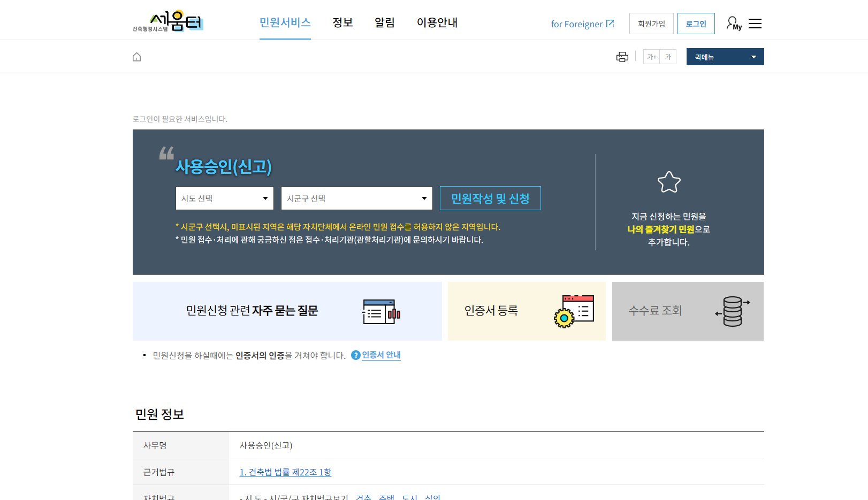The width and height of the screenshot is (868, 500).
Task: Click the print icon
Action: coord(622,56)
